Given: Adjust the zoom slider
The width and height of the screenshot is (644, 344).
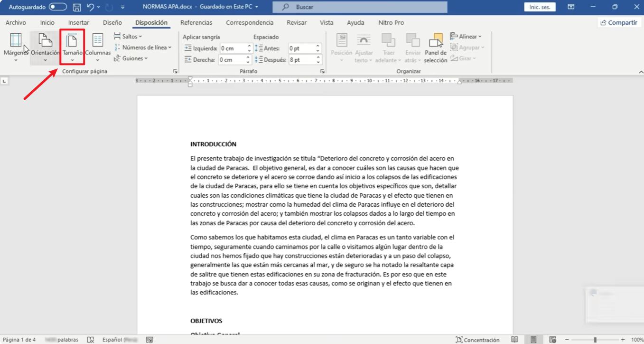Looking at the screenshot, I should click(596, 340).
